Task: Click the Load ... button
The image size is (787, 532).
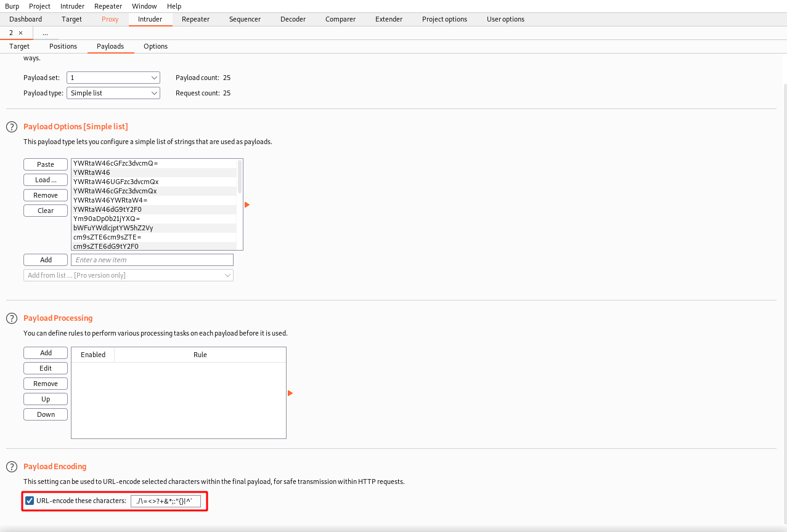Action: 46,180
